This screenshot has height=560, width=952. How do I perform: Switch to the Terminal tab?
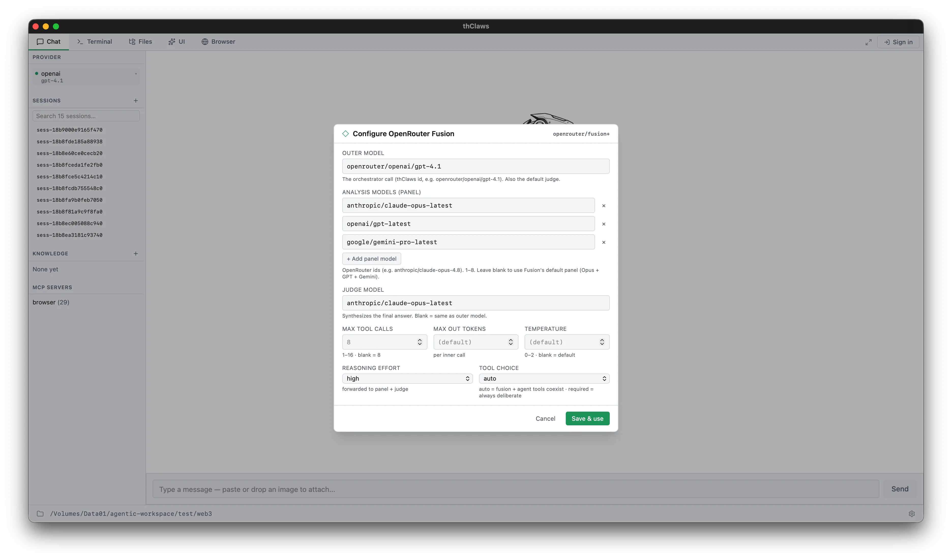[x=94, y=41]
